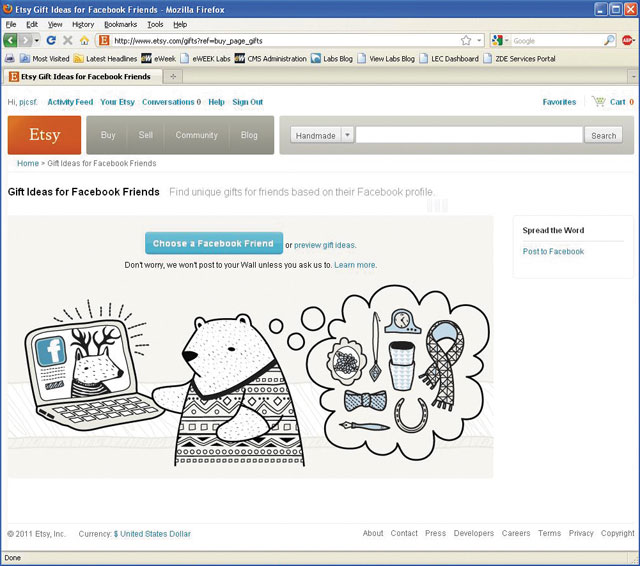
Task: Click the pjcsf username link
Action: [x=28, y=102]
